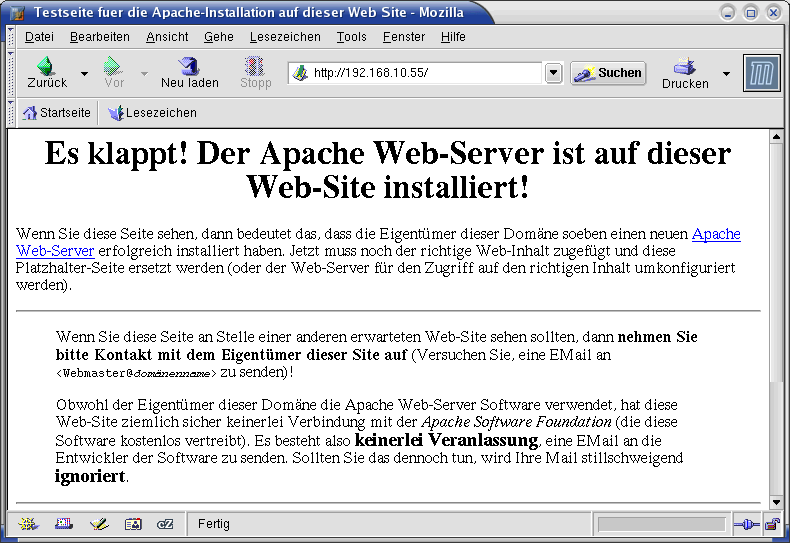Click the scrollbar up arrow
Screen dimensions: 790x543
coord(776,137)
